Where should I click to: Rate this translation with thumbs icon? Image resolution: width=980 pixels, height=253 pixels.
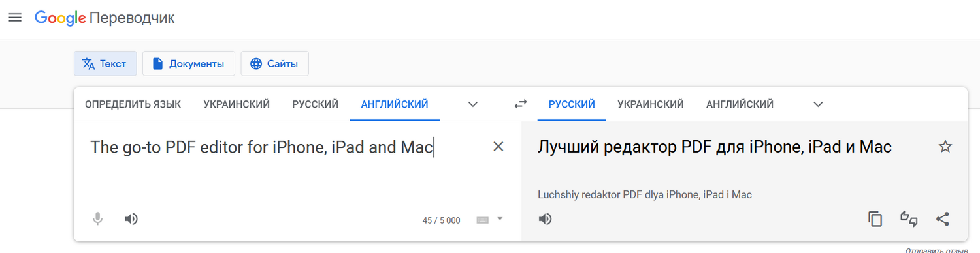(909, 219)
